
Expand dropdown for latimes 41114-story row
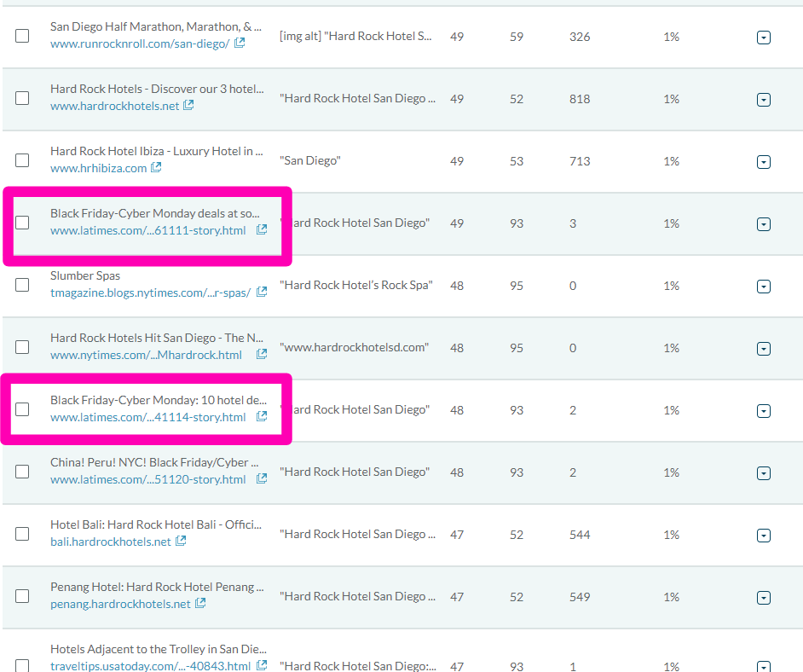coord(764,411)
